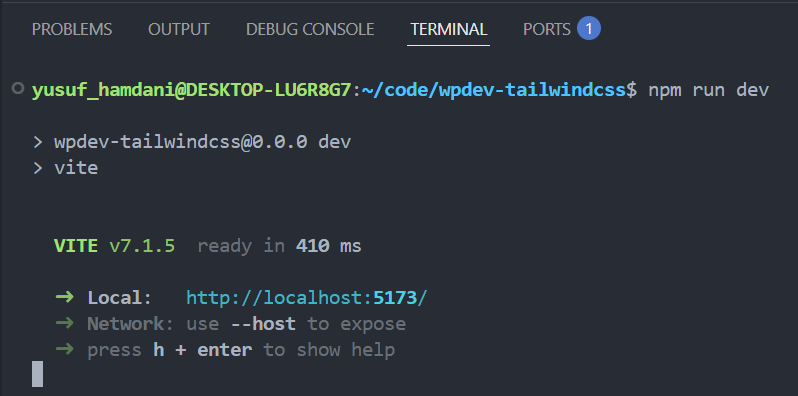Open the PORTS tab
The width and height of the screenshot is (798, 396).
pos(547,30)
